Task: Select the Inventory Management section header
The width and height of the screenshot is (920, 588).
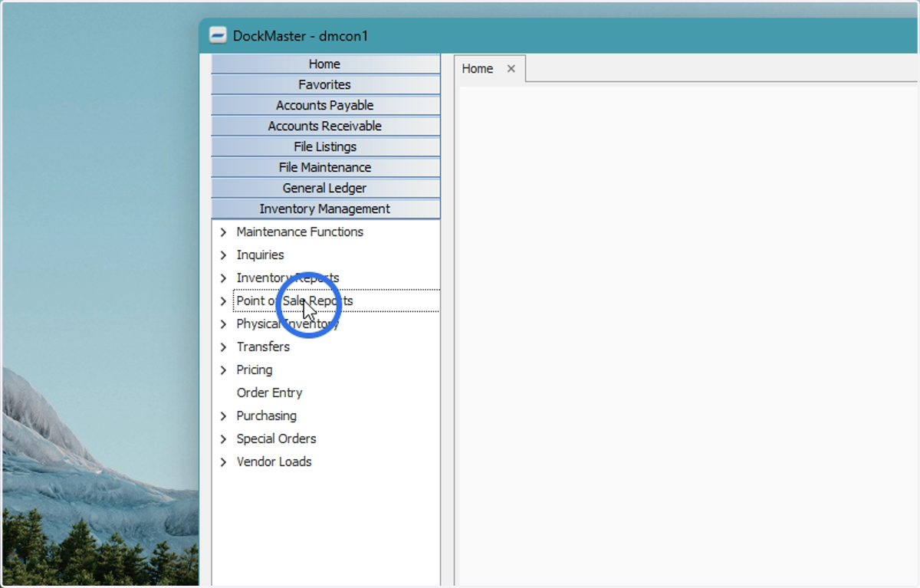Action: [x=325, y=209]
